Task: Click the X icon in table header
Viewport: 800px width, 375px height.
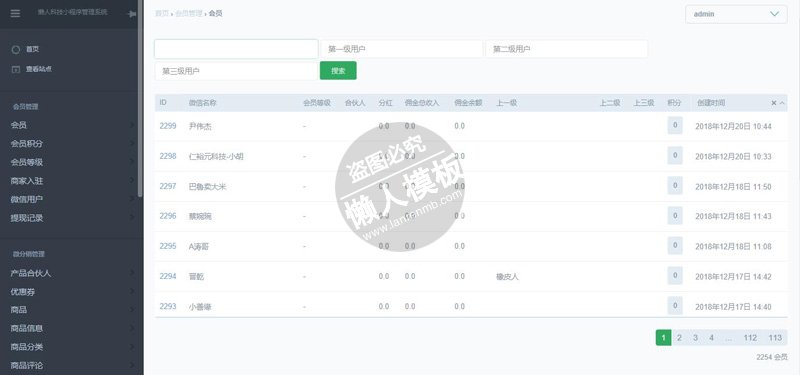Action: tap(773, 103)
